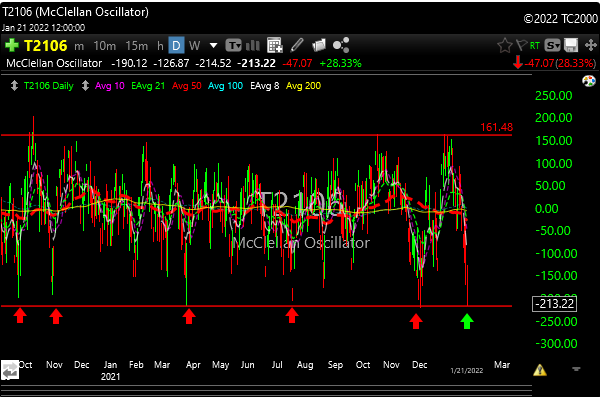This screenshot has height=397, width=600.
Task: Click the McClellan Oscillator name in header
Action: pyautogui.click(x=54, y=63)
